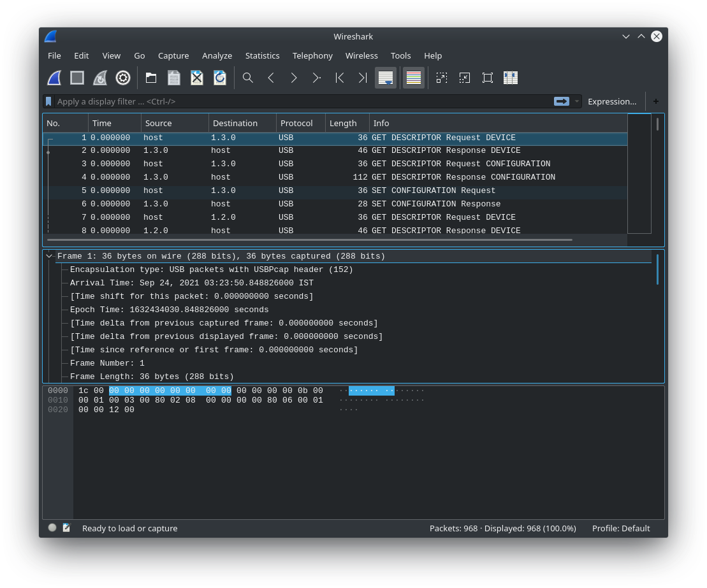Open the Wireless menu

point(361,55)
